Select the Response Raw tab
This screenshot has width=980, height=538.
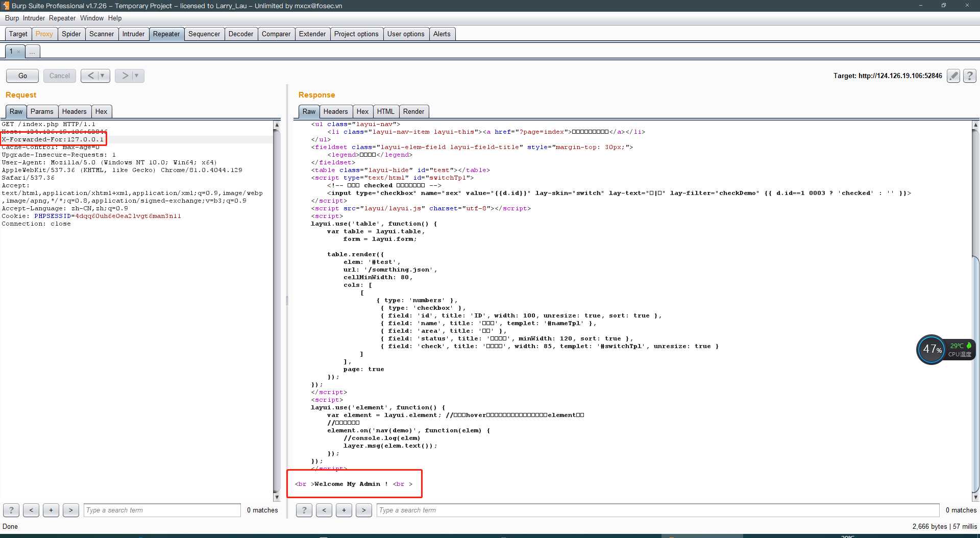pyautogui.click(x=309, y=111)
